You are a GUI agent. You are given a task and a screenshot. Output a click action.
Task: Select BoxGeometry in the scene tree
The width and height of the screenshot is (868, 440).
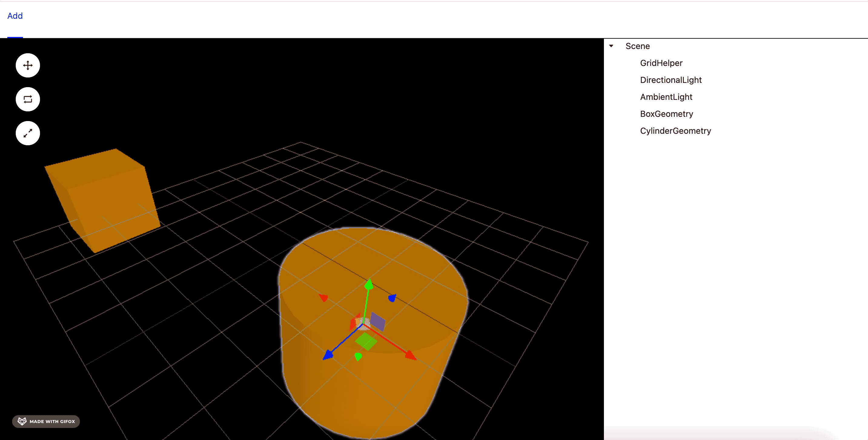666,114
